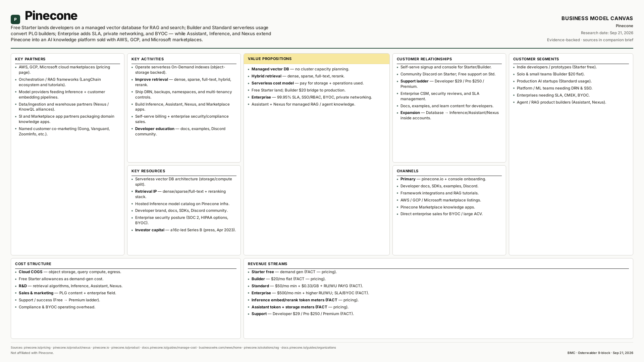Image resolution: width=644 pixels, height=362 pixels.
Task: Click the 'Research date: Sep 21, 2026' text
Action: coord(607,33)
